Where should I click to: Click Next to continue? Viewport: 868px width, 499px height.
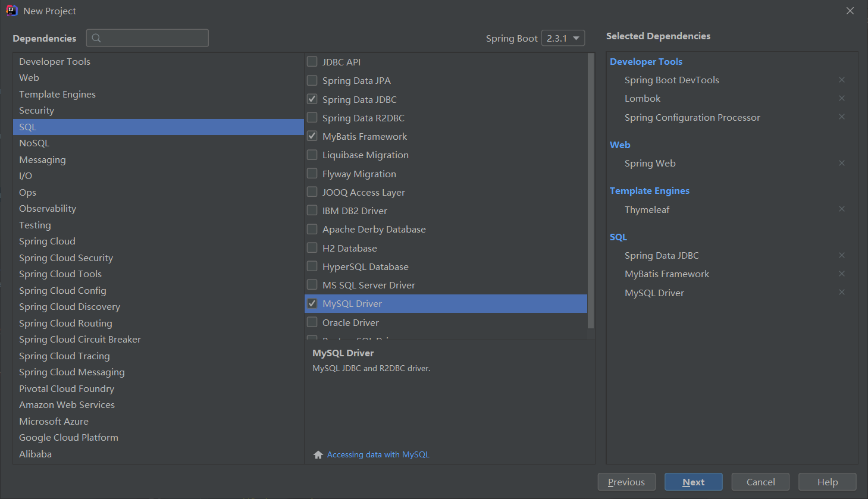[x=694, y=482]
